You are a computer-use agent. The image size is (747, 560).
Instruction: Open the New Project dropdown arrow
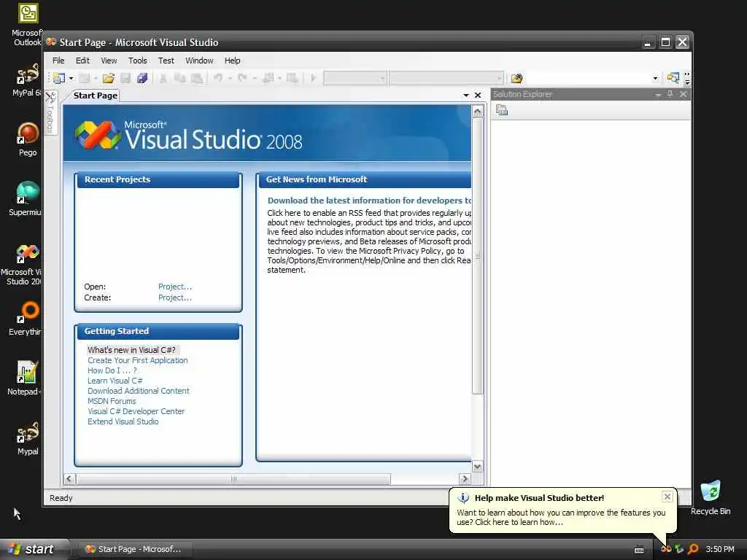click(71, 78)
